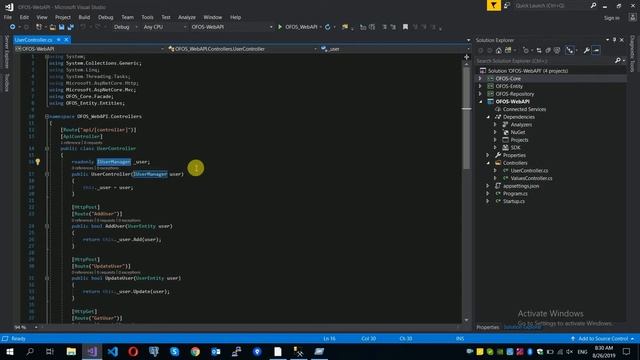Expand the OFOS-Core project node
Viewport: 640px width, 360px height.
(x=480, y=78)
